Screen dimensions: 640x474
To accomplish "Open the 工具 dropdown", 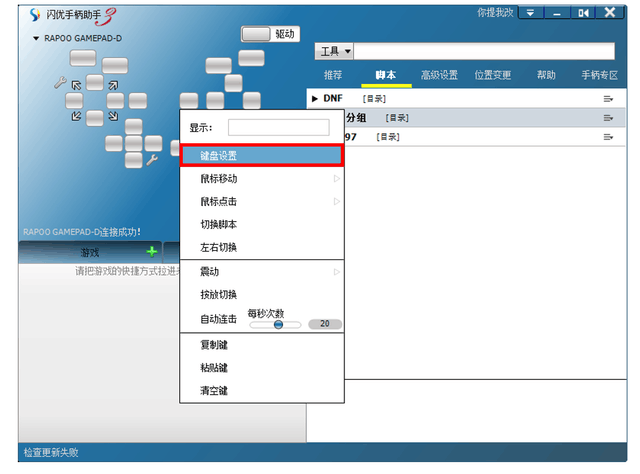I will [334, 51].
